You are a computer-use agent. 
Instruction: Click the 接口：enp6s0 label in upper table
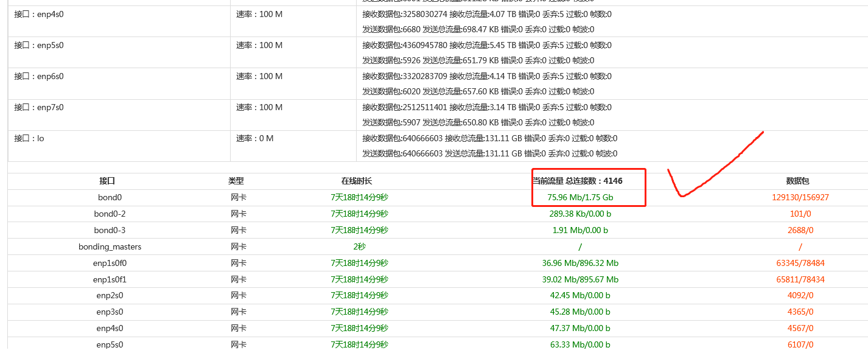coord(39,76)
